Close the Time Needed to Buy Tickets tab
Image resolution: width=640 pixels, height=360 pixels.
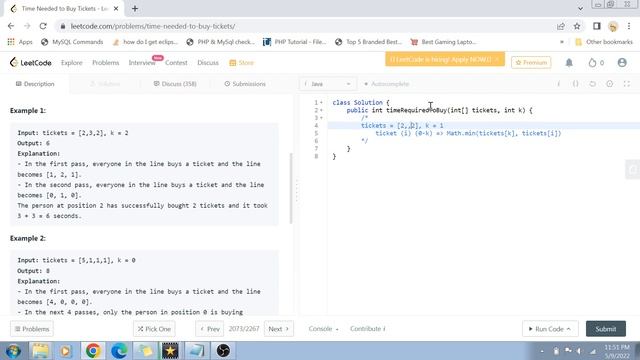pos(116,9)
